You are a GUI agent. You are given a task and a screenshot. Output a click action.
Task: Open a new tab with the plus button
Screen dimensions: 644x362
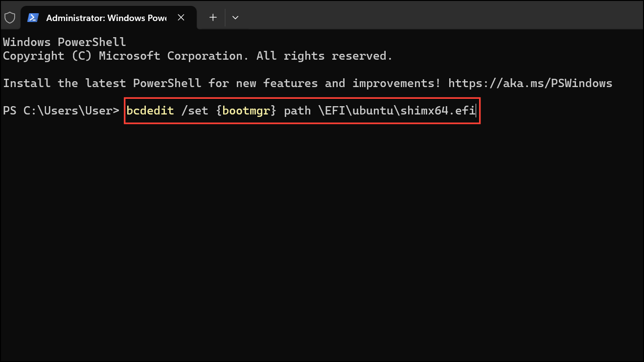pyautogui.click(x=212, y=17)
